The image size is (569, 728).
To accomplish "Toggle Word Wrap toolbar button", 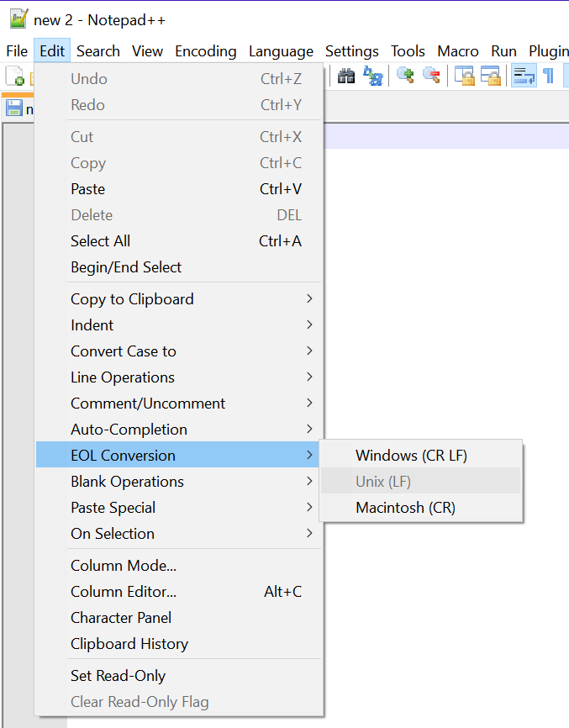I will click(x=524, y=76).
